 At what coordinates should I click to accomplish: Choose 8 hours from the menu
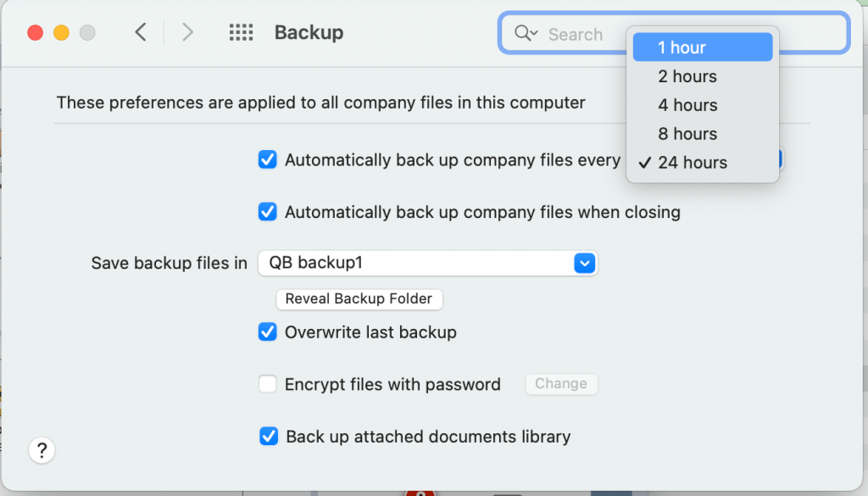(x=703, y=133)
